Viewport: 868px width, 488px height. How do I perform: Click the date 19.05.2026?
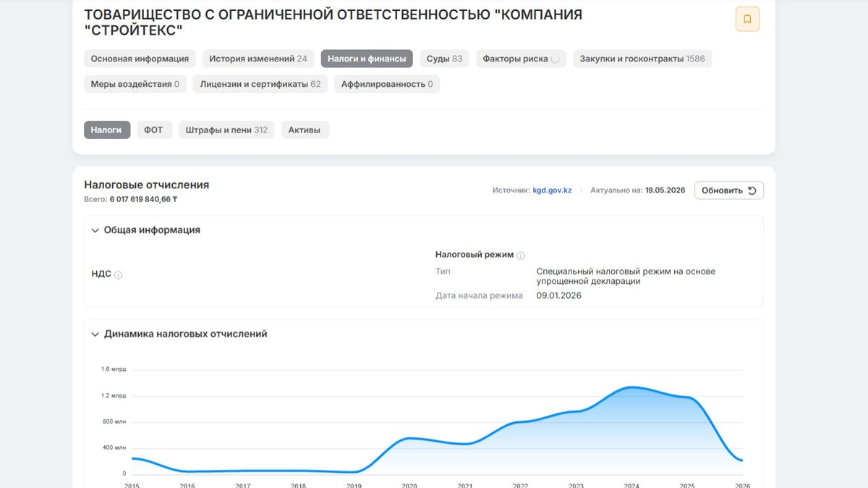[665, 190]
